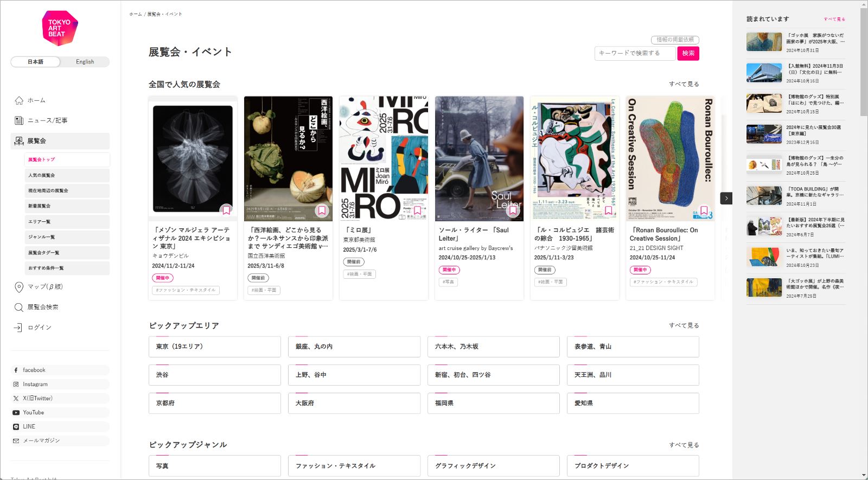Click the 検索 search button

(x=688, y=53)
